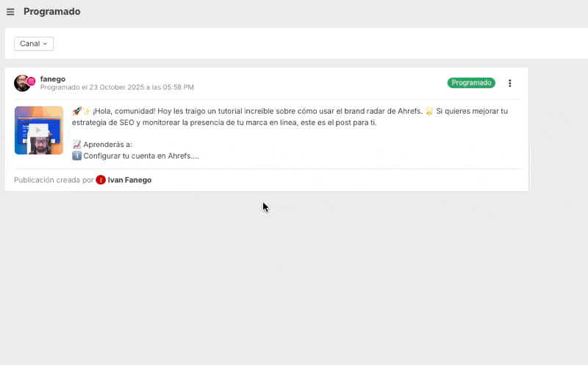Click the chart emoji before Aprenderás
The width and height of the screenshot is (588, 365).
(x=76, y=145)
